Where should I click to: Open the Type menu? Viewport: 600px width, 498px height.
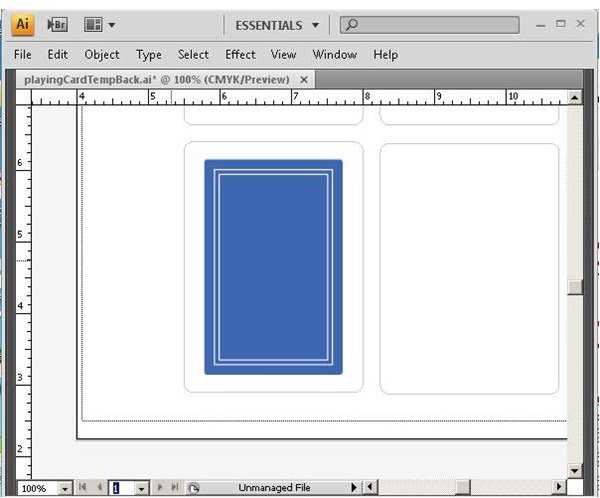[x=148, y=55]
